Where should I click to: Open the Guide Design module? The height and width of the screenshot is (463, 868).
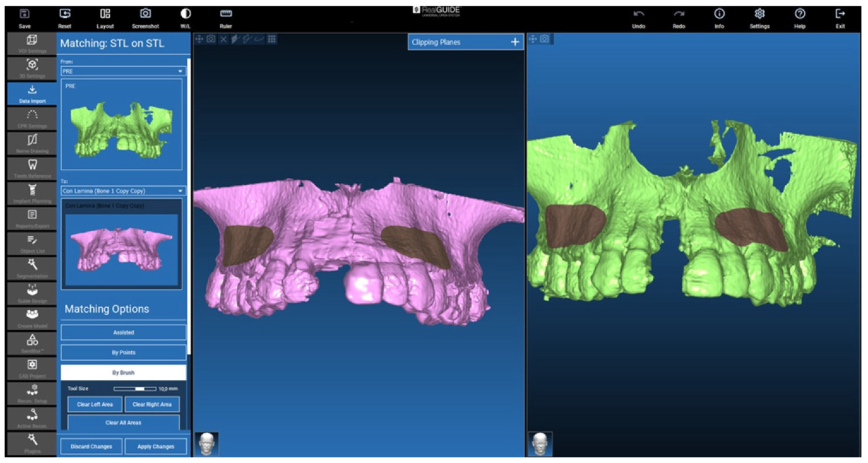[x=32, y=293]
